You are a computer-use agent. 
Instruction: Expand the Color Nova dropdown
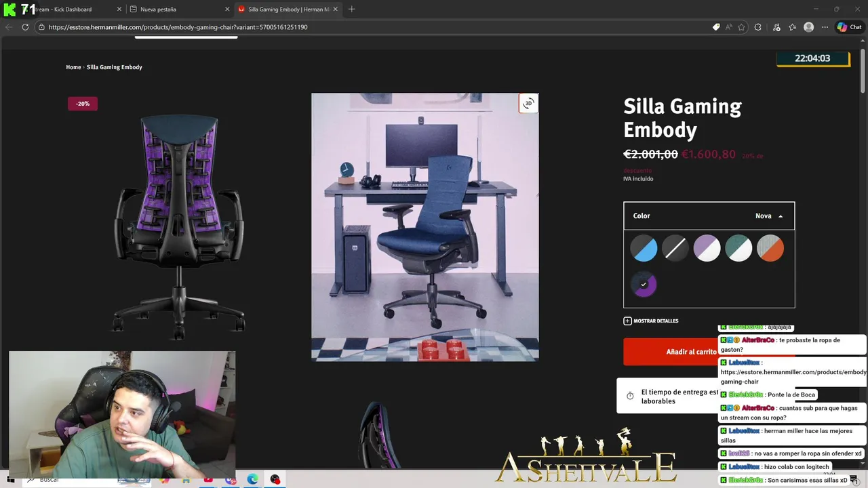(709, 216)
